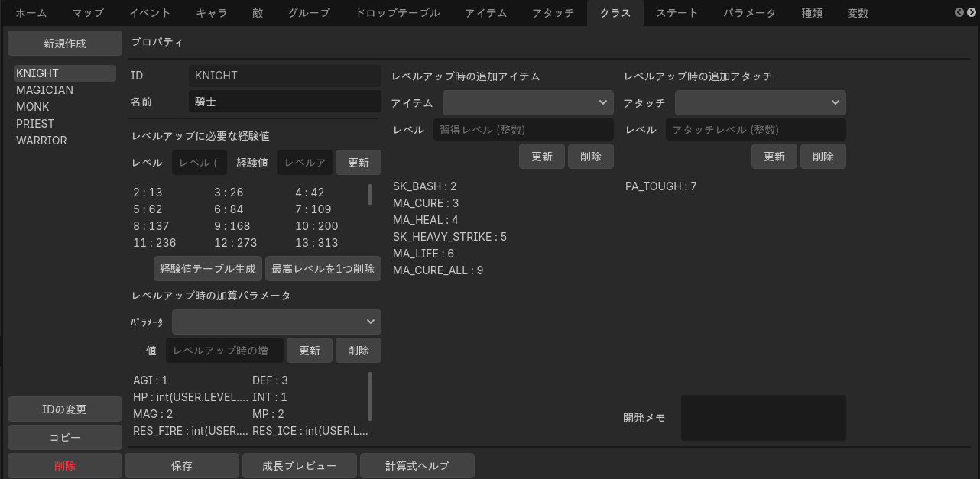
Task: Select MAGICIAN in the class list
Action: [x=65, y=90]
